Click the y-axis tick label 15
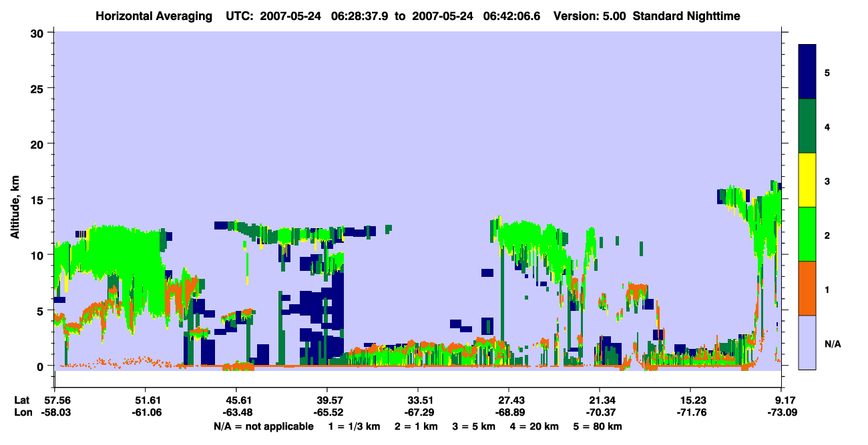868x445 pixels. pos(39,199)
